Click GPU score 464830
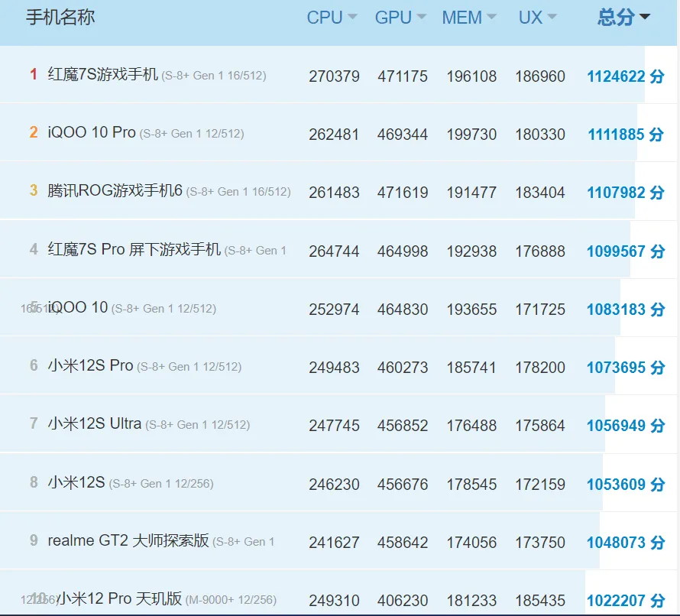The image size is (680, 616). click(403, 310)
